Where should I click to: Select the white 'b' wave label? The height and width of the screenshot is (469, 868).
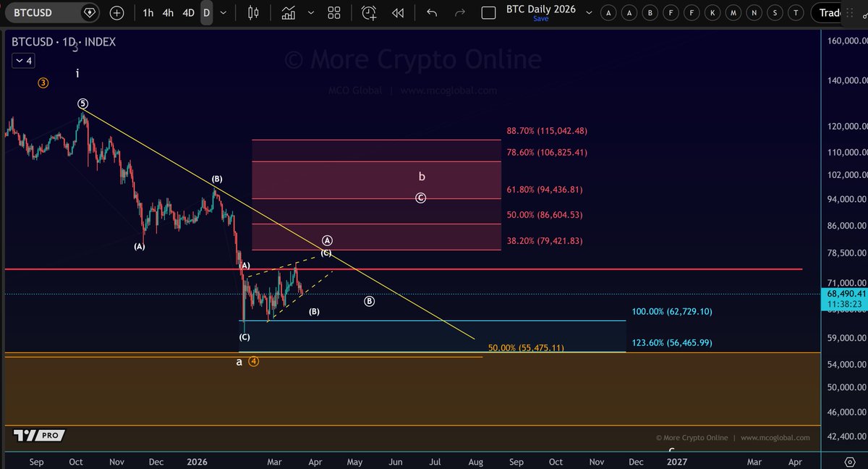(422, 176)
